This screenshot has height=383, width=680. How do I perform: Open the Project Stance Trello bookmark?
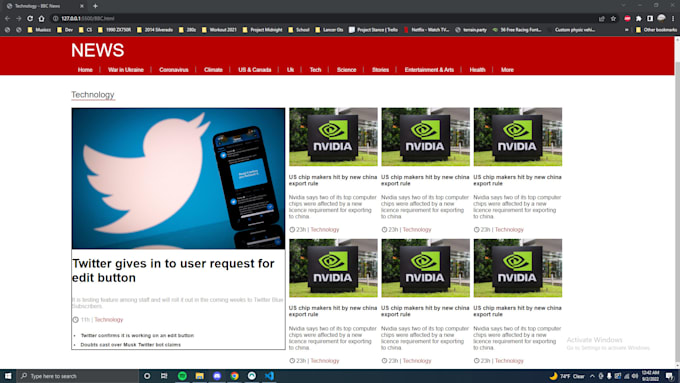[x=373, y=30]
